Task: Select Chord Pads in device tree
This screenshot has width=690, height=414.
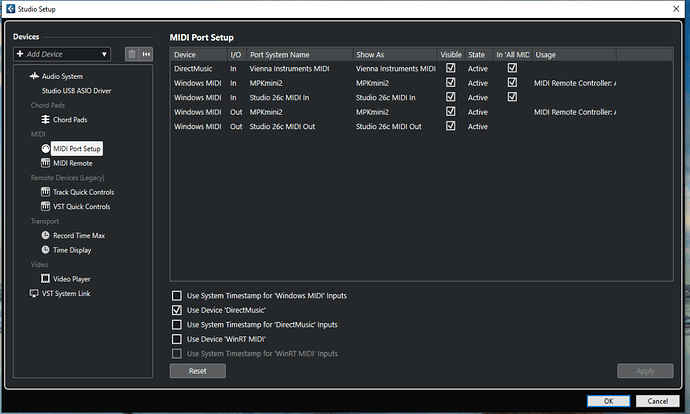Action: 70,120
